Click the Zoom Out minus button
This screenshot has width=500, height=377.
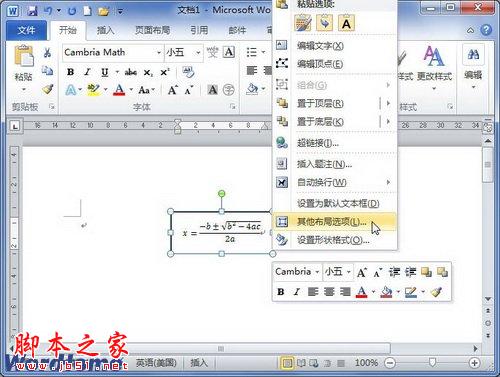click(390, 363)
